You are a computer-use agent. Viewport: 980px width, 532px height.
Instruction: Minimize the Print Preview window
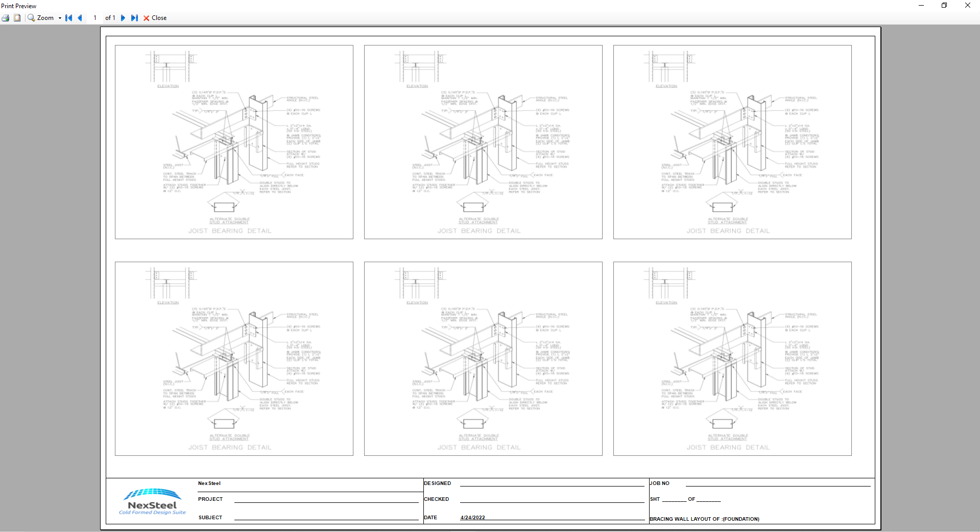click(x=921, y=6)
